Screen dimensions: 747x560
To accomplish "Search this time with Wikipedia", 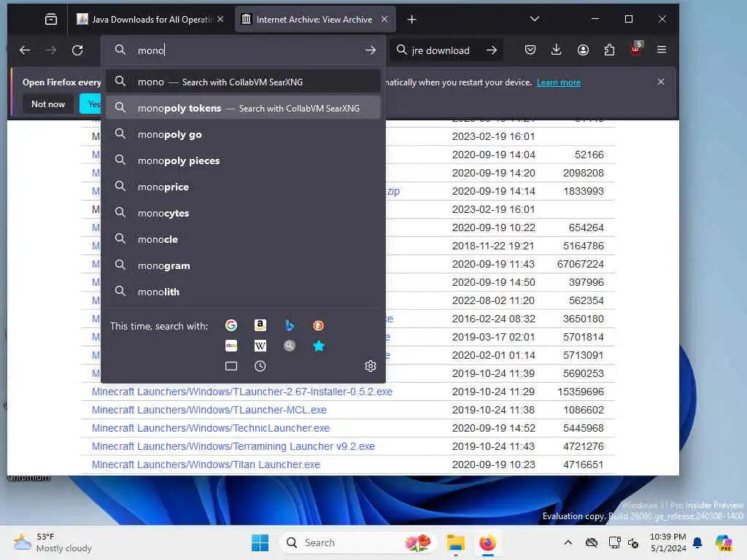I will [x=260, y=346].
